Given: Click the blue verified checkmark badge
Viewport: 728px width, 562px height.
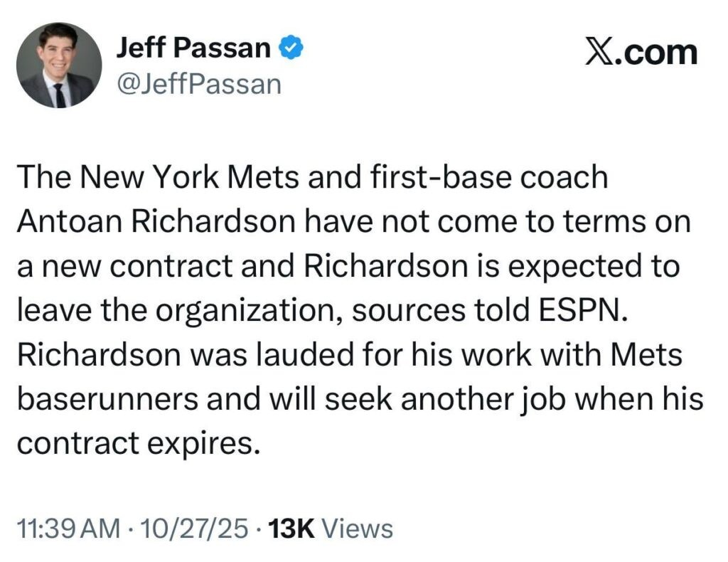Looking at the screenshot, I should [x=293, y=49].
